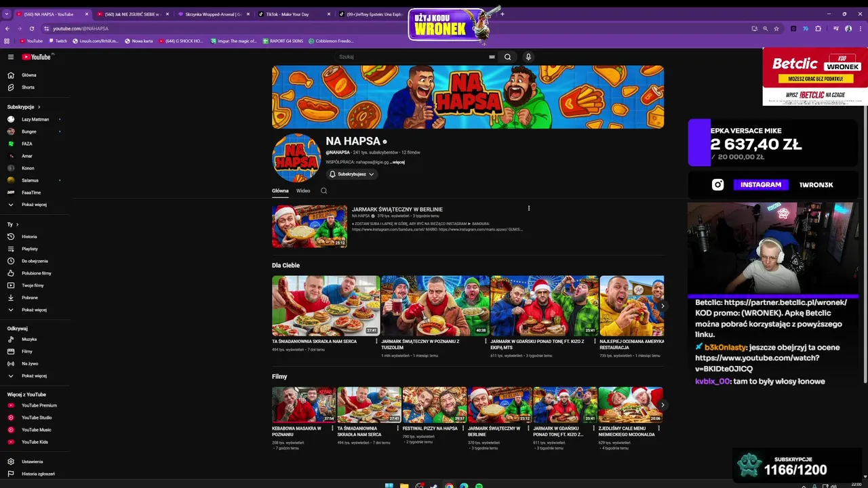Open options menu for Ta Śniadaniownia video
The height and width of the screenshot is (488, 868).
click(x=376, y=341)
